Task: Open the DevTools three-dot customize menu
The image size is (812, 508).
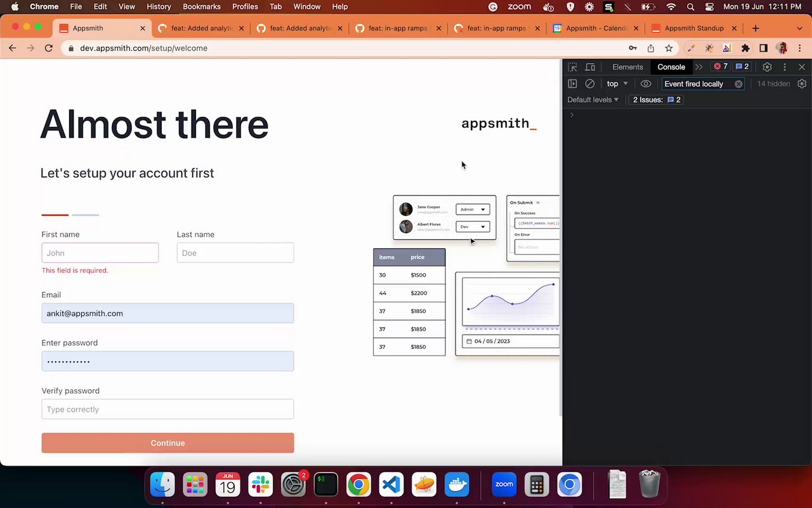Action: [785, 67]
